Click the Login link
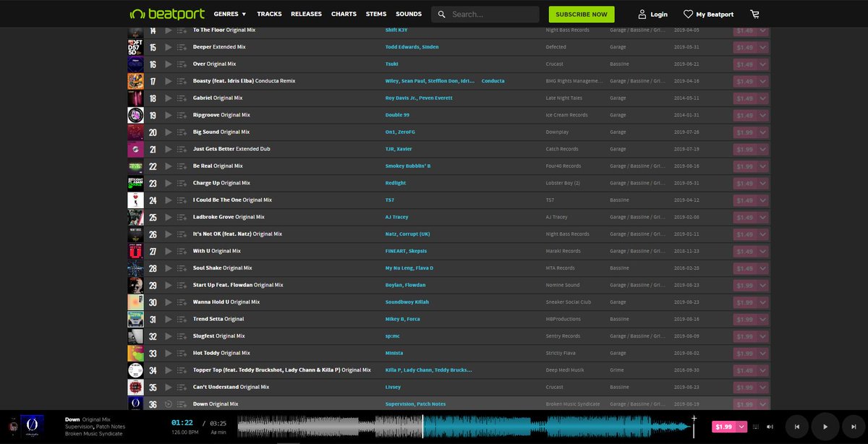Screen dimensions: 868x444 pos(652,14)
